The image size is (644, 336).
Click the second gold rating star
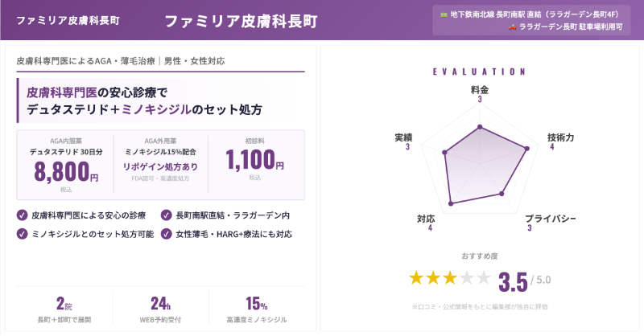pos(433,278)
